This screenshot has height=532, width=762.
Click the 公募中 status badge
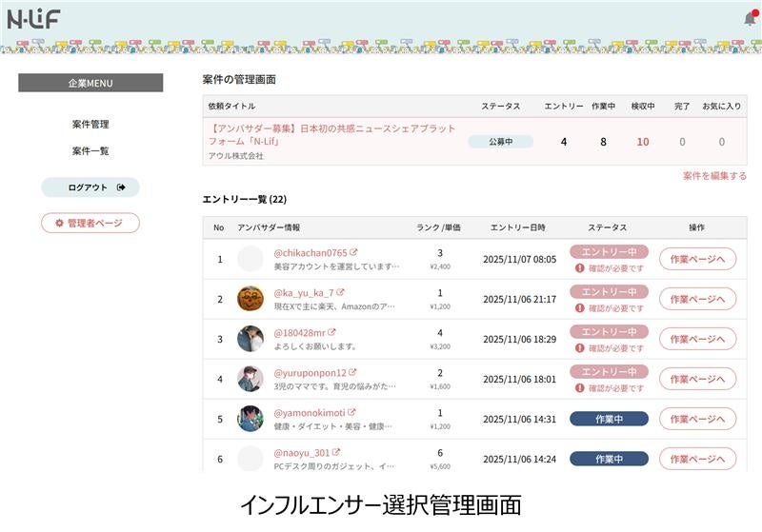click(500, 142)
